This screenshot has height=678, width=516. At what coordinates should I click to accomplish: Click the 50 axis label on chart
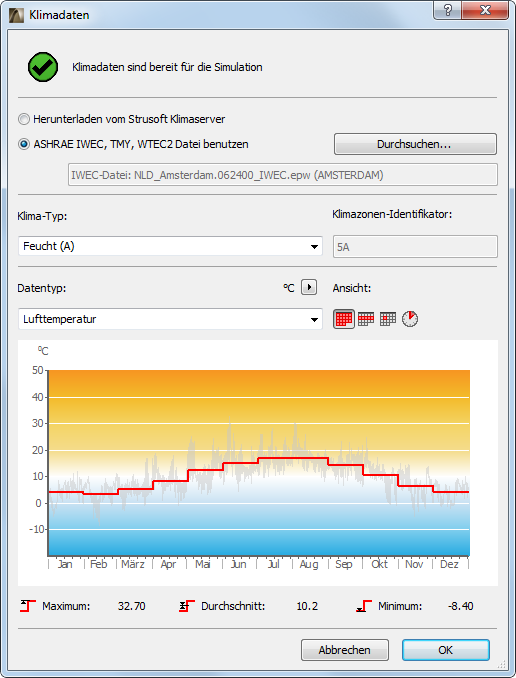[38, 370]
